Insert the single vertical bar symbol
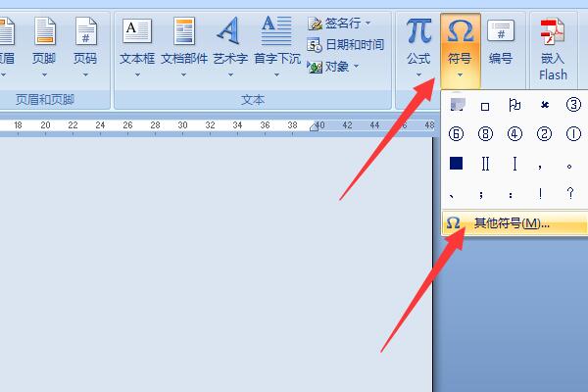The width and height of the screenshot is (588, 392). pyautogui.click(x=514, y=164)
